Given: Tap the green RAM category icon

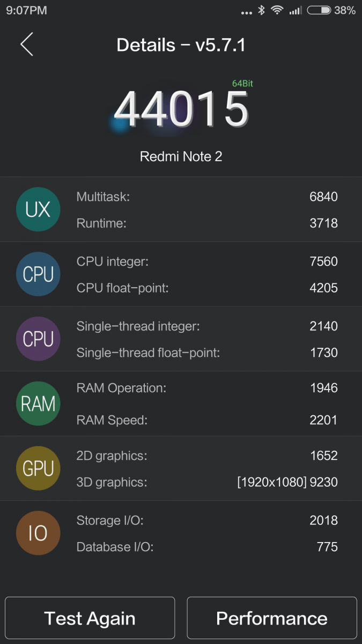Looking at the screenshot, I should click(x=38, y=404).
